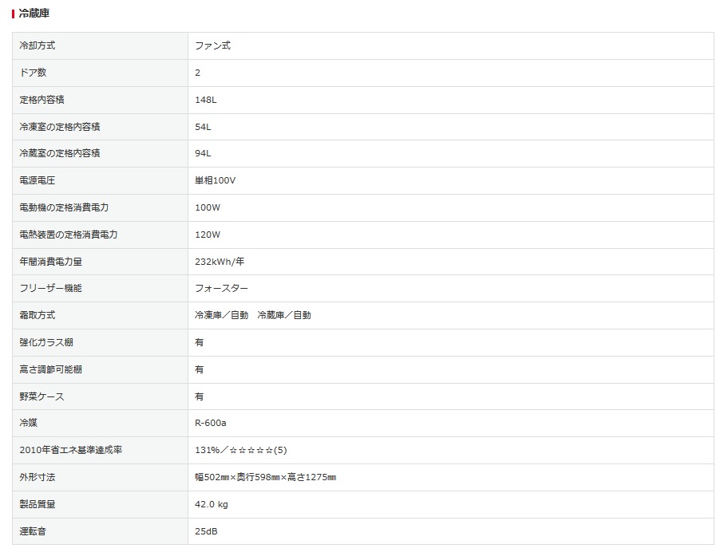Click the 232kWh/年 annual consumption value
This screenshot has width=728, height=560.
[x=220, y=262]
